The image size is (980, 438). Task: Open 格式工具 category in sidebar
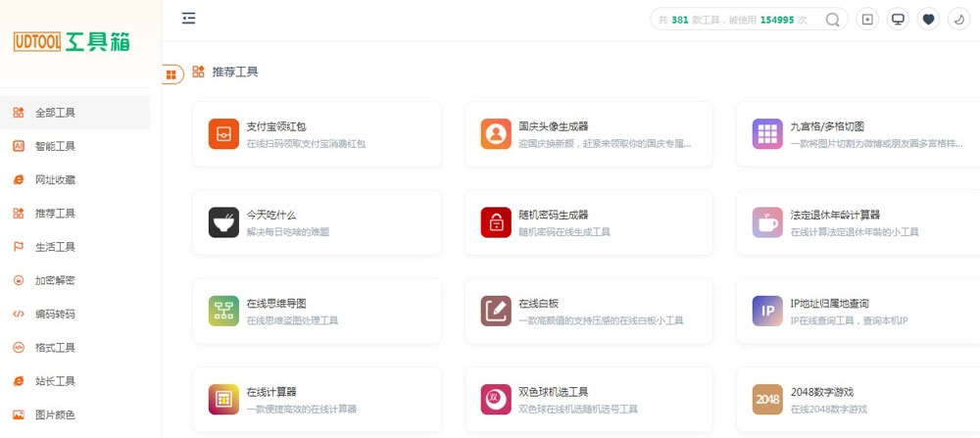[x=75, y=348]
